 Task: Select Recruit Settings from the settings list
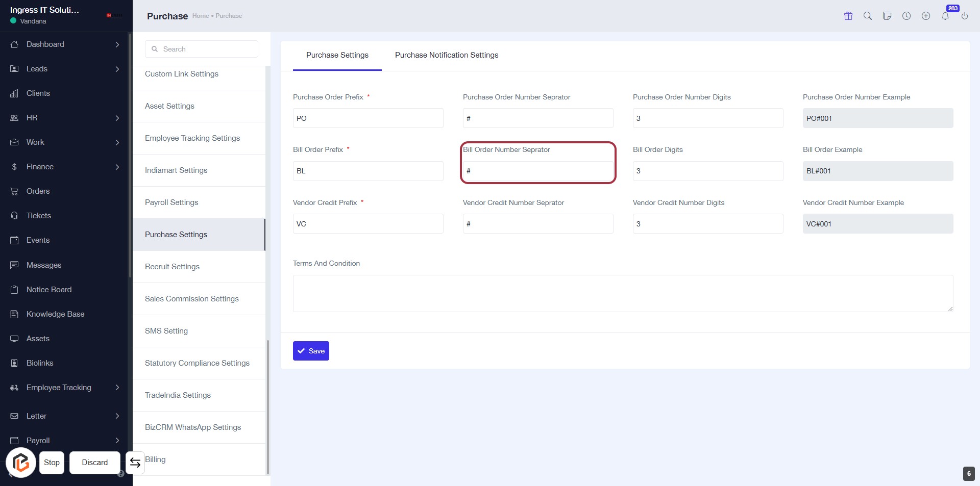coord(172,267)
